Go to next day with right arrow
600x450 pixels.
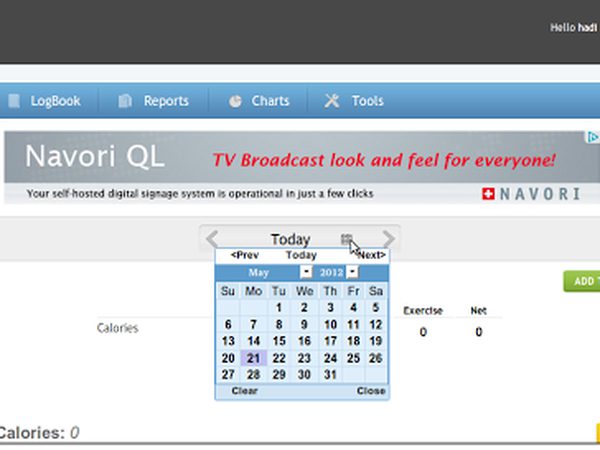pyautogui.click(x=389, y=239)
